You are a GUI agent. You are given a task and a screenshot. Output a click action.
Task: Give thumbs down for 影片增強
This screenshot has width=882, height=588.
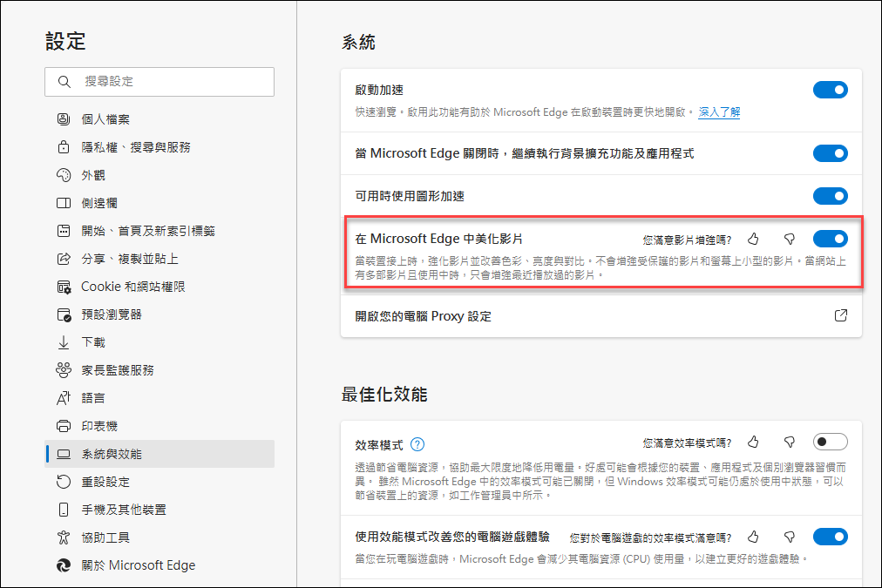click(x=790, y=240)
